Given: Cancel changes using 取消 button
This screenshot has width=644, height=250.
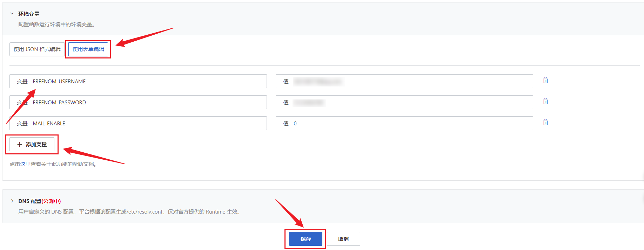Looking at the screenshot, I should [x=343, y=239].
